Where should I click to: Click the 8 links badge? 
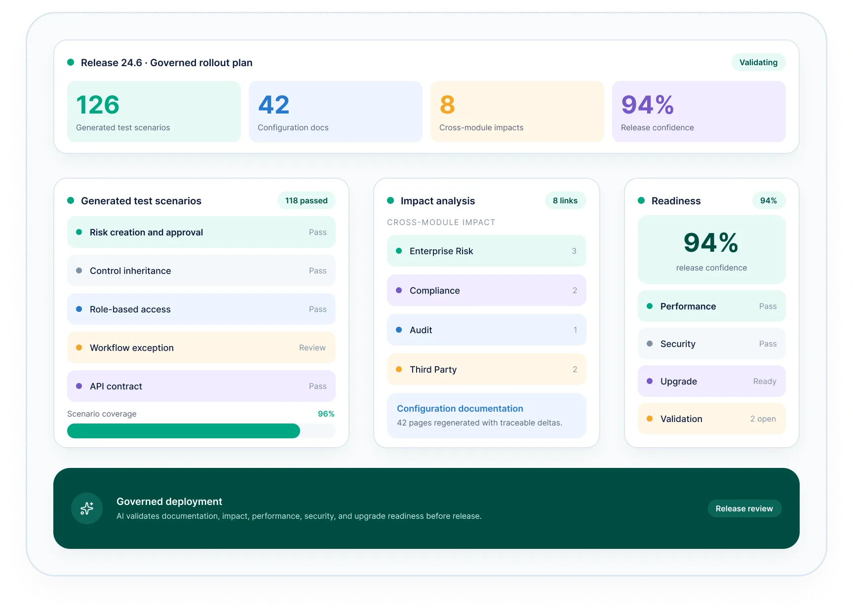tap(565, 200)
